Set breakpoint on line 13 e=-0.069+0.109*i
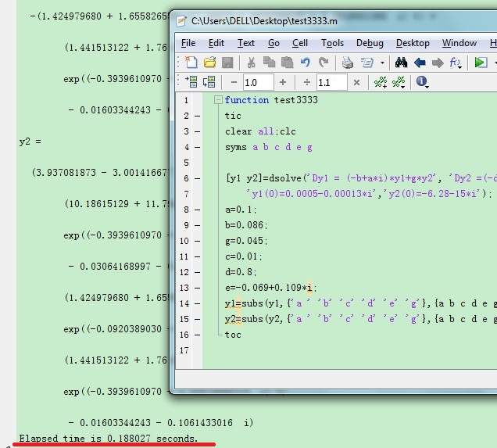 [x=197, y=288]
